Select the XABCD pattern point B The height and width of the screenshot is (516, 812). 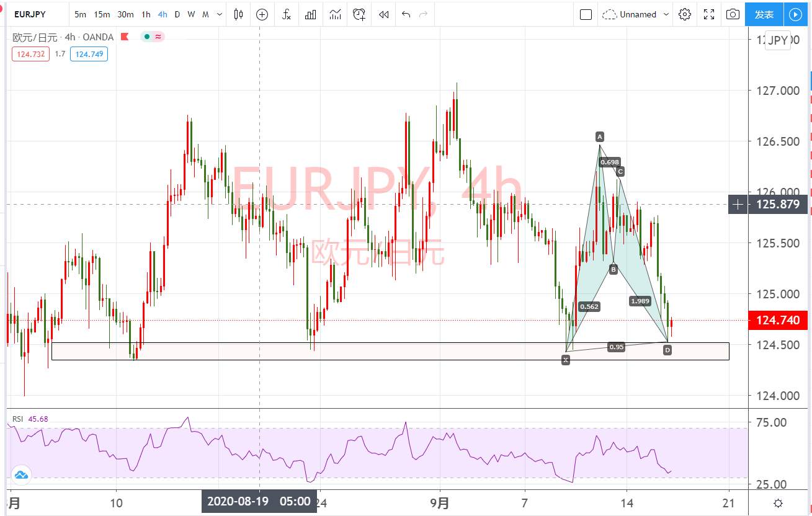613,269
